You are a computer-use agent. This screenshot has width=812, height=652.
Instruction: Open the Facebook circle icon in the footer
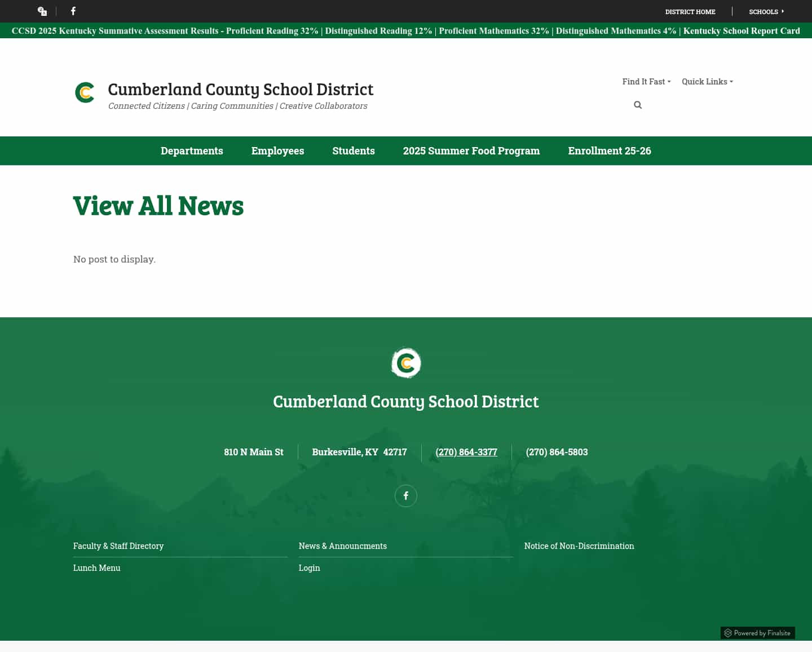coord(405,495)
